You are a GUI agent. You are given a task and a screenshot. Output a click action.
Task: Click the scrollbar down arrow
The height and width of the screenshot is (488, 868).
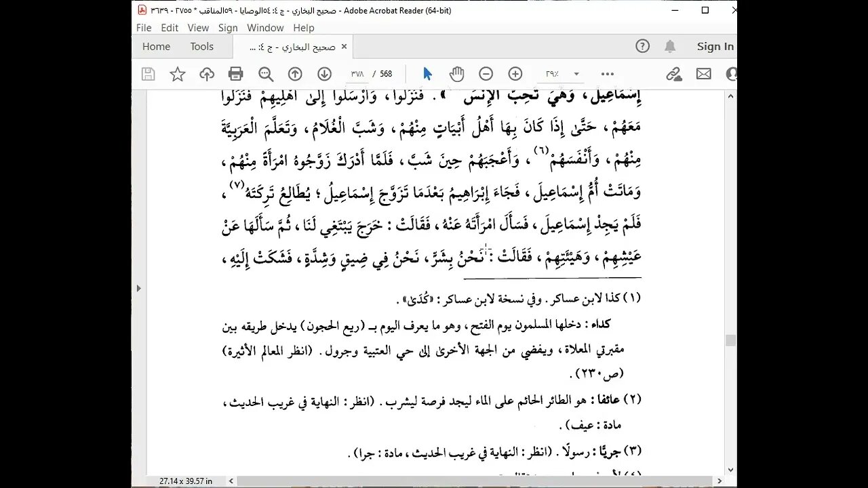730,469
